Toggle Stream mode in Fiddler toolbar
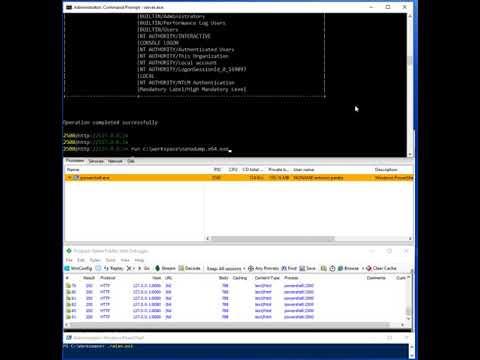Screen dimensions: 480x360 [x=165, y=268]
